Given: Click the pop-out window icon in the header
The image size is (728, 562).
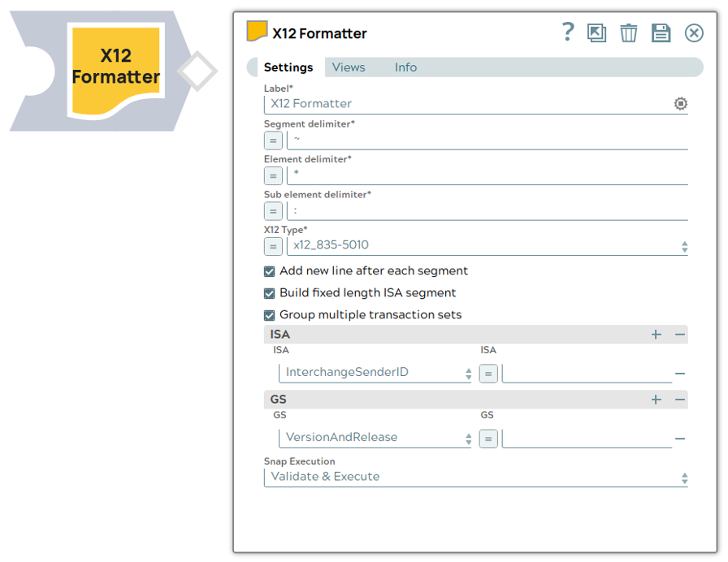Looking at the screenshot, I should click(597, 33).
